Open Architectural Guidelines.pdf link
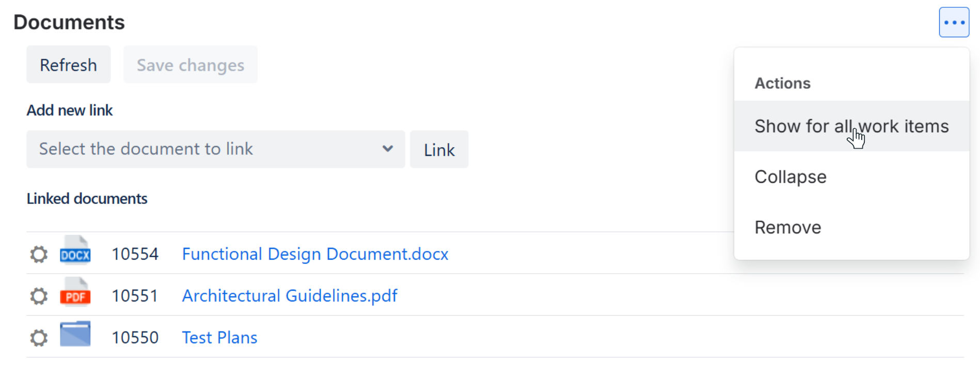 coord(290,296)
